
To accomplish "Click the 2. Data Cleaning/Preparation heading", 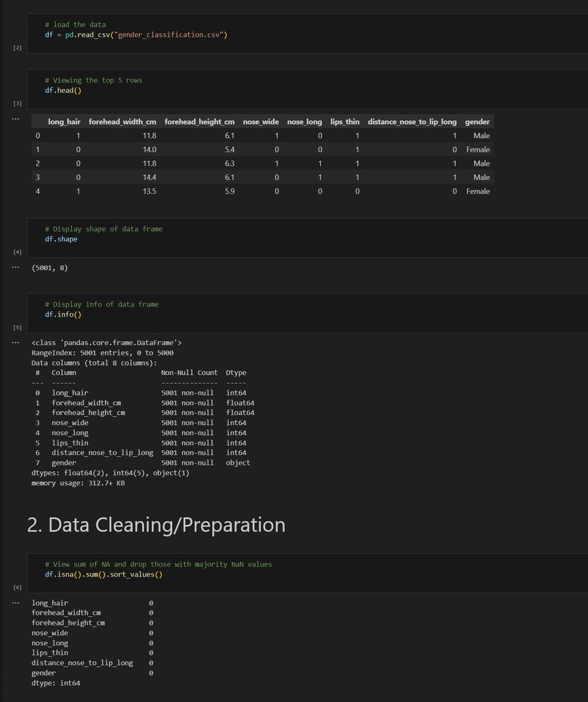I will [156, 525].
